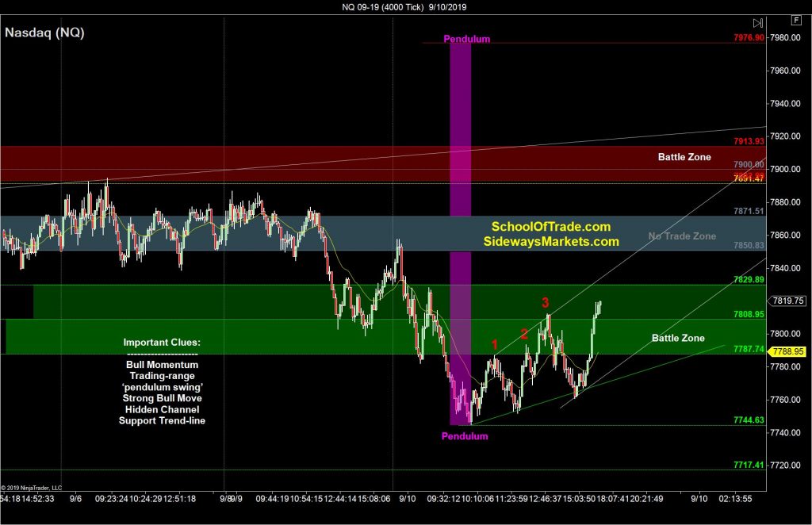
Task: Click the Nasdaq (NQ) label
Action: pyautogui.click(x=44, y=33)
